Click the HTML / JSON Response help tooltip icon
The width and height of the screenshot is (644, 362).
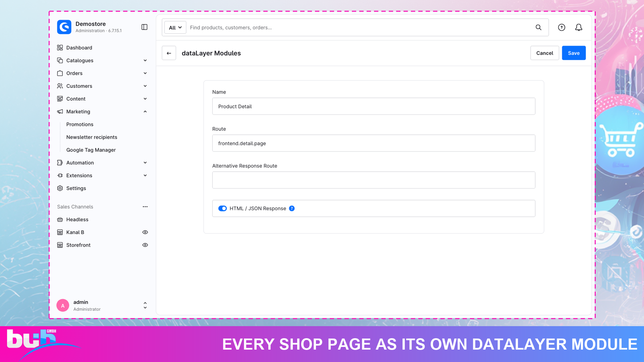coord(292,208)
